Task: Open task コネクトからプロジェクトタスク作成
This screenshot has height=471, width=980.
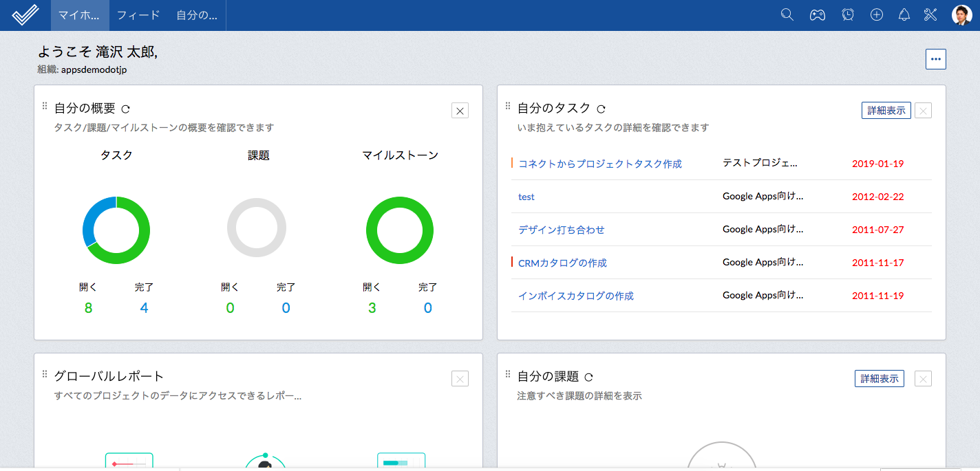Action: click(600, 164)
